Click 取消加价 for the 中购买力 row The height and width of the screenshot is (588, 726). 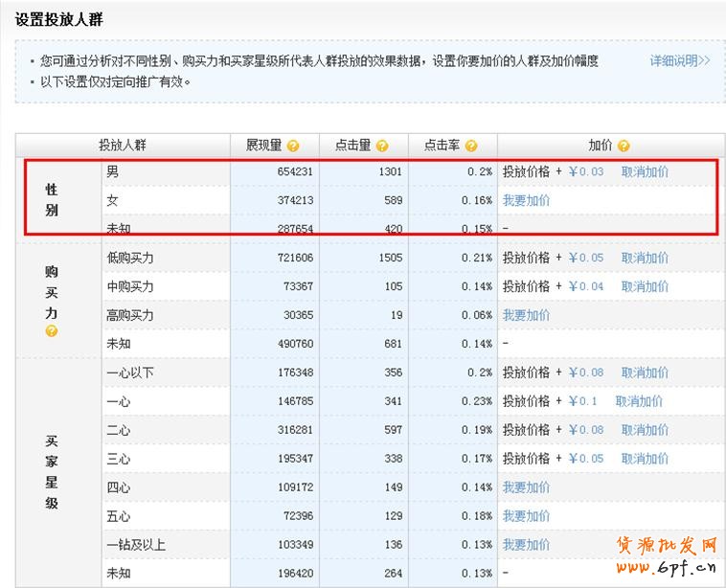tap(645, 287)
